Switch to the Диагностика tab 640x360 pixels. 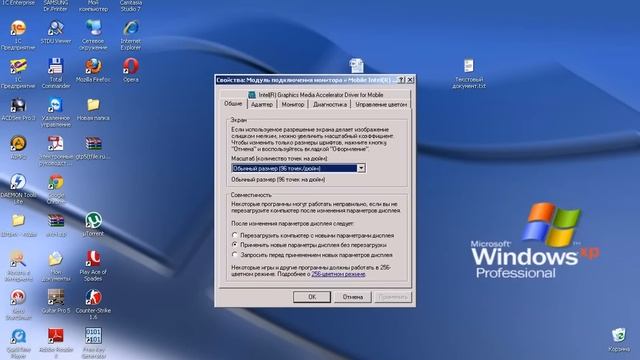330,104
